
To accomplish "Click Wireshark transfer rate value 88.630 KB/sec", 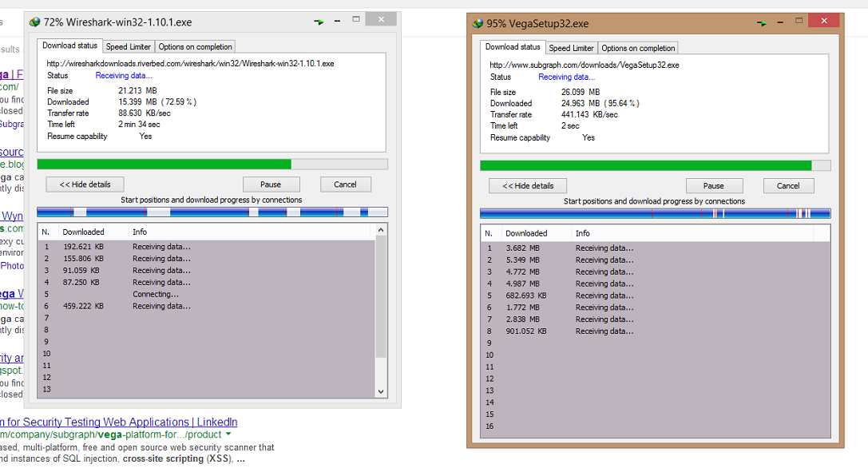I will [x=145, y=113].
